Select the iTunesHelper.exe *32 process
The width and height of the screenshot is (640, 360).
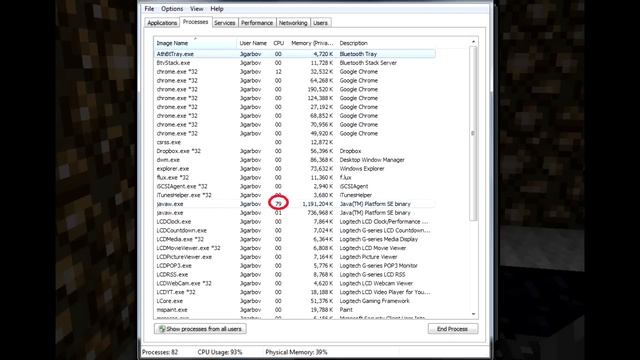294,195
